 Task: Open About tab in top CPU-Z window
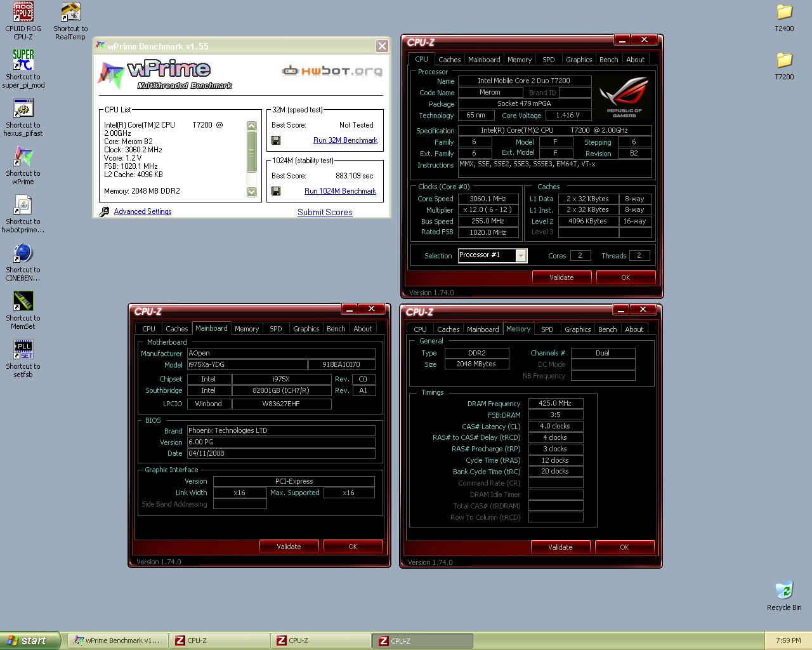(x=635, y=60)
